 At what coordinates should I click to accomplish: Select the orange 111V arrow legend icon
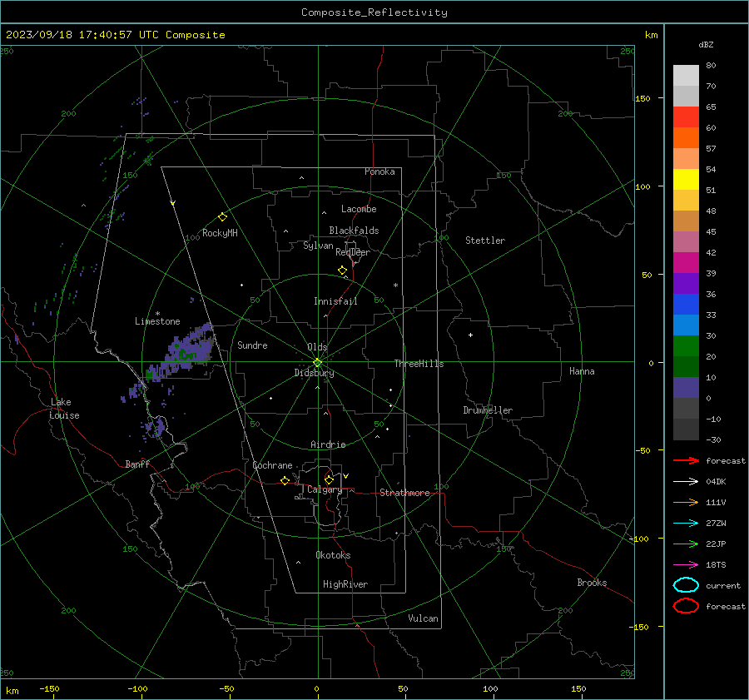point(686,502)
